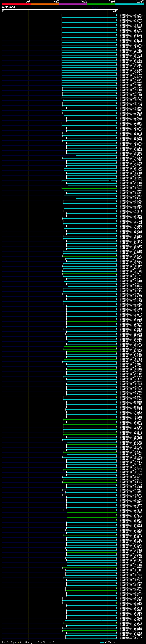Select label UniRef100_B8L8R2
Viewport: 146px width, 644px height.
coord(131,263)
